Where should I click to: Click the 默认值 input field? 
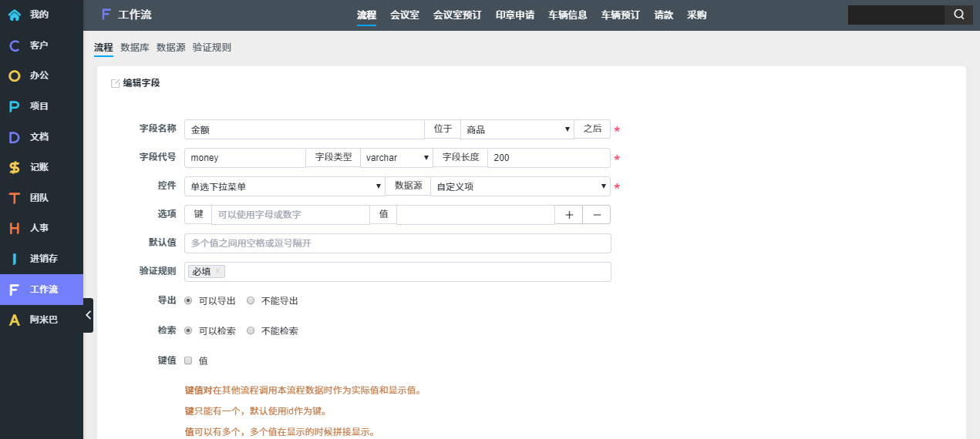[397, 243]
